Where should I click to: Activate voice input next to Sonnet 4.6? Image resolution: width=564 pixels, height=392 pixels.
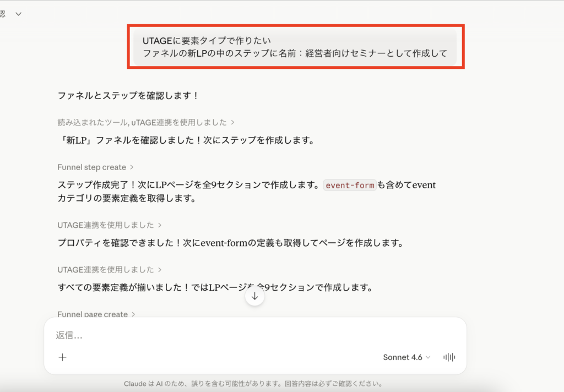click(x=449, y=357)
